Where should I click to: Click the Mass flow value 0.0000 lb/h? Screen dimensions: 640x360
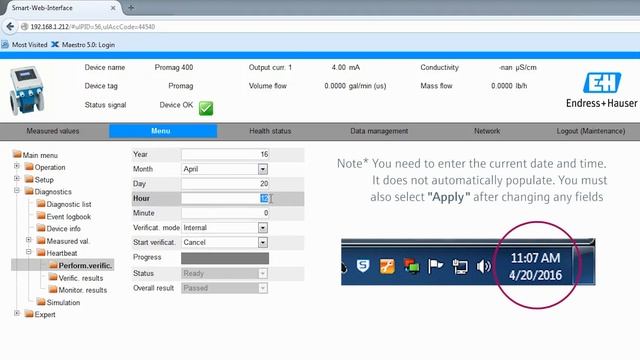click(509, 86)
